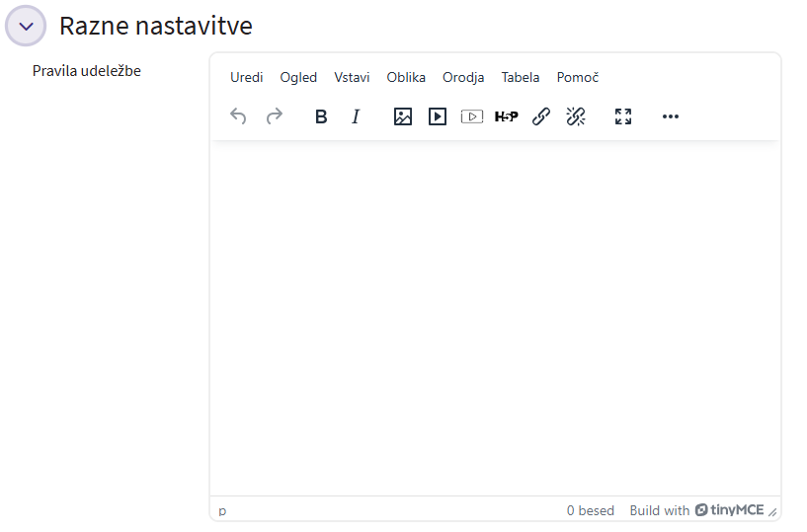Collapse the Razne nastavitve section

pyautogui.click(x=27, y=26)
